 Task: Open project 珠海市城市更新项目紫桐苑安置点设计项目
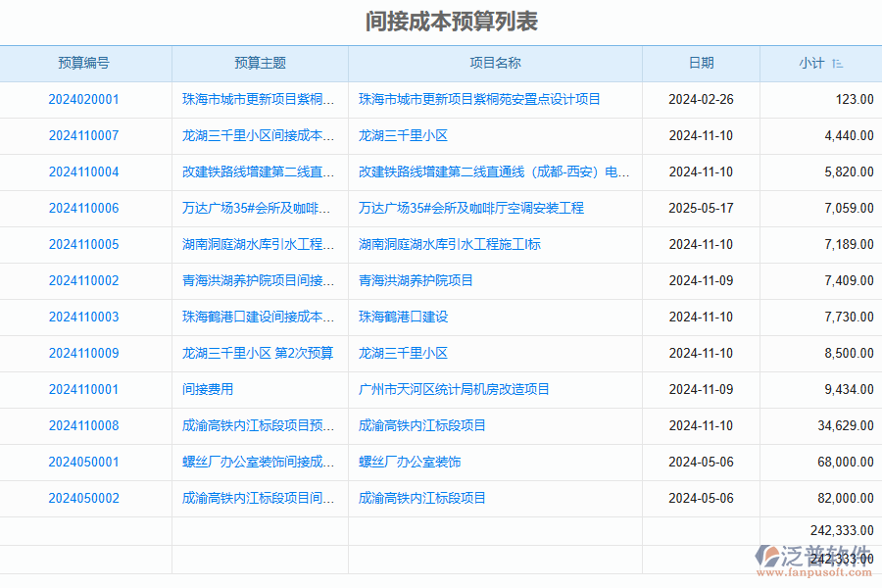(x=479, y=100)
